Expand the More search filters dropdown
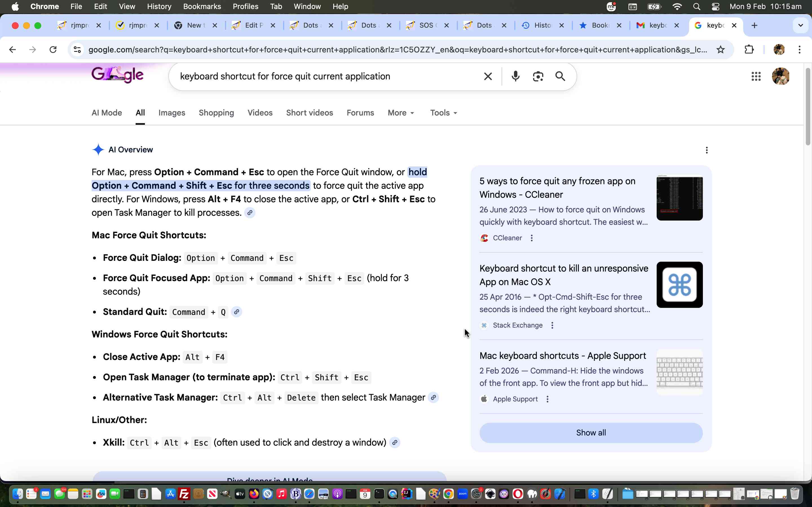Viewport: 812px width, 507px height. coord(401,113)
